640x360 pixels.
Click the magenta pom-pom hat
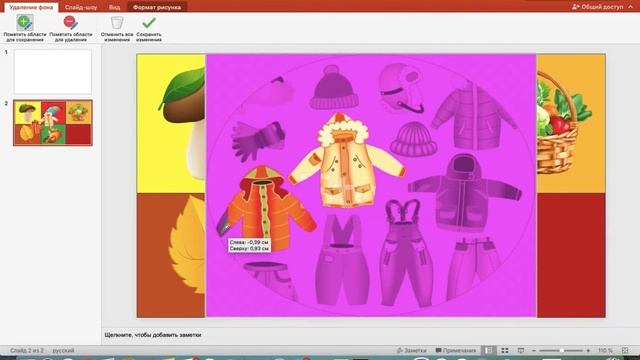[x=333, y=87]
